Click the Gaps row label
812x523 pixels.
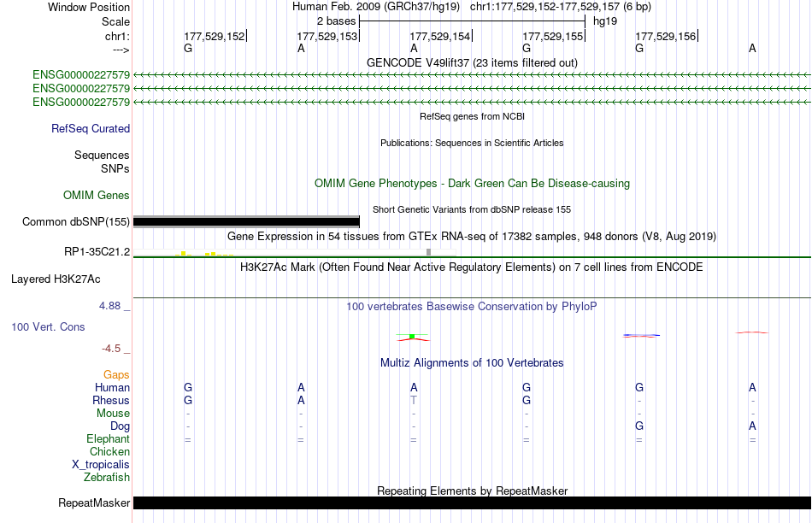point(116,374)
